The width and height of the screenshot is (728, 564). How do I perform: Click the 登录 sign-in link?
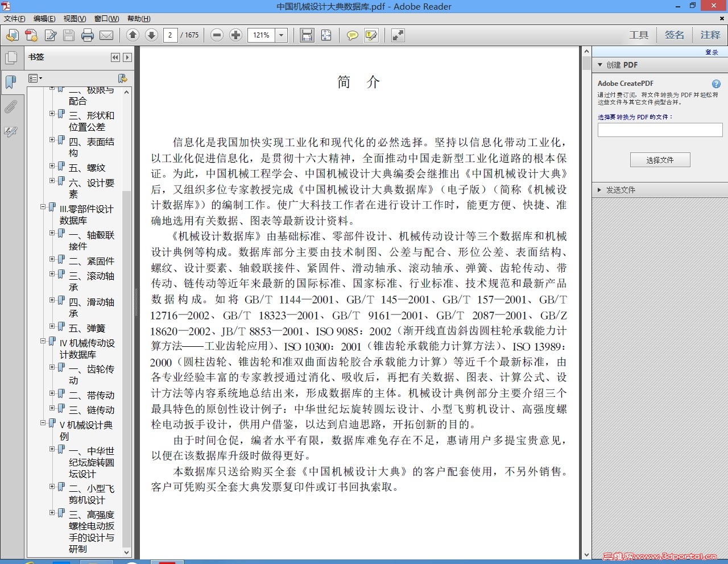coord(711,52)
